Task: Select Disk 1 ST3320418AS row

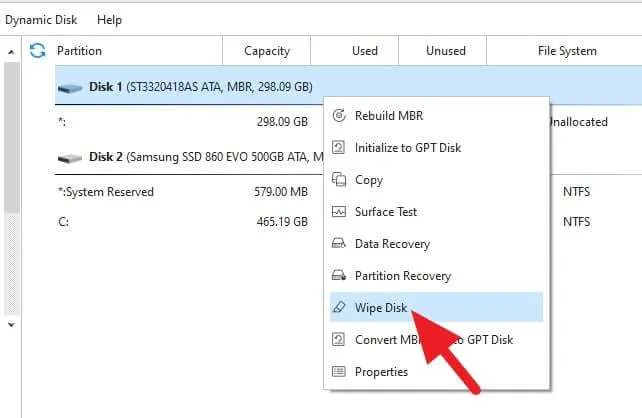Action: click(x=348, y=86)
